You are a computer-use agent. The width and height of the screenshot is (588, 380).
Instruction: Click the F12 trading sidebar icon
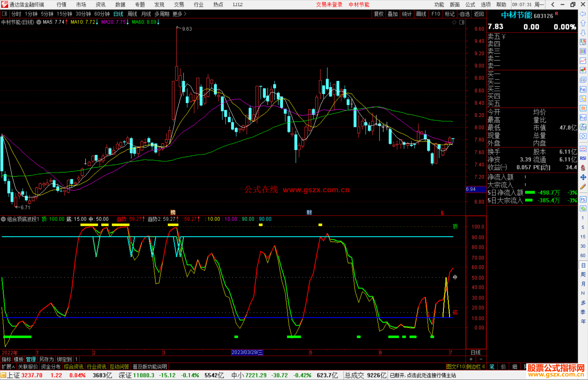(583, 118)
